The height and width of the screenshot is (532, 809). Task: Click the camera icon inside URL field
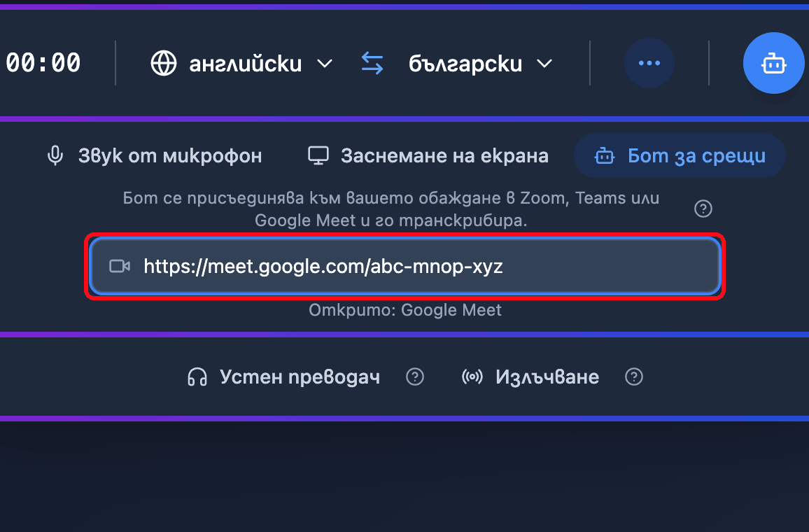click(x=120, y=266)
